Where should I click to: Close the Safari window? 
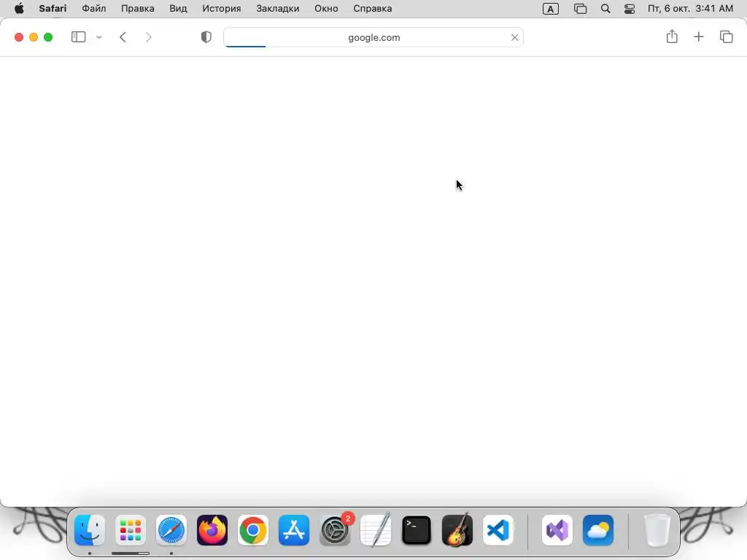(x=19, y=37)
